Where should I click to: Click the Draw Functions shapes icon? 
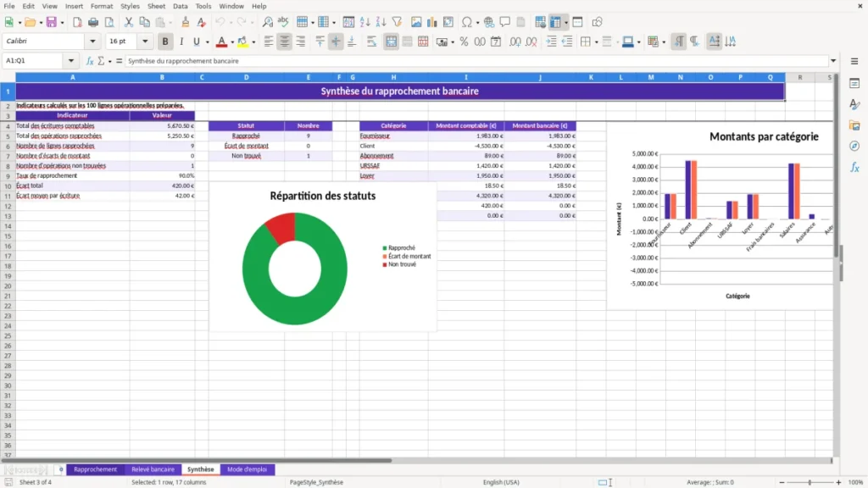(x=597, y=22)
